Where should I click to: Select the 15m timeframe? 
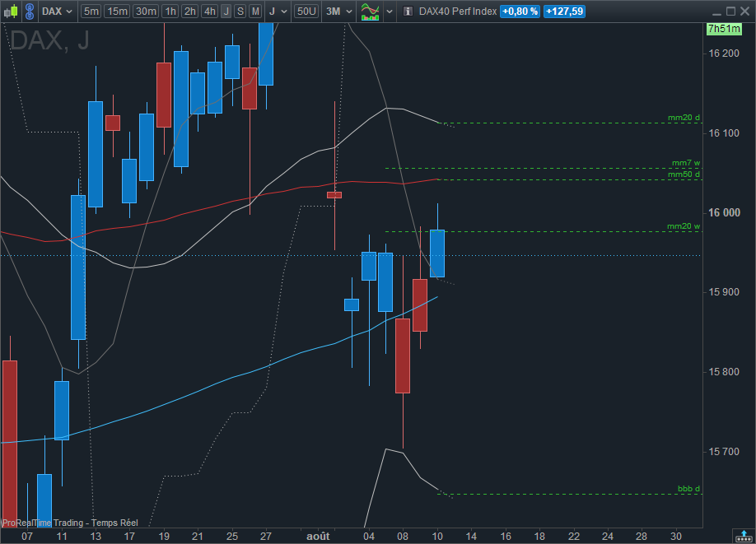click(117, 11)
